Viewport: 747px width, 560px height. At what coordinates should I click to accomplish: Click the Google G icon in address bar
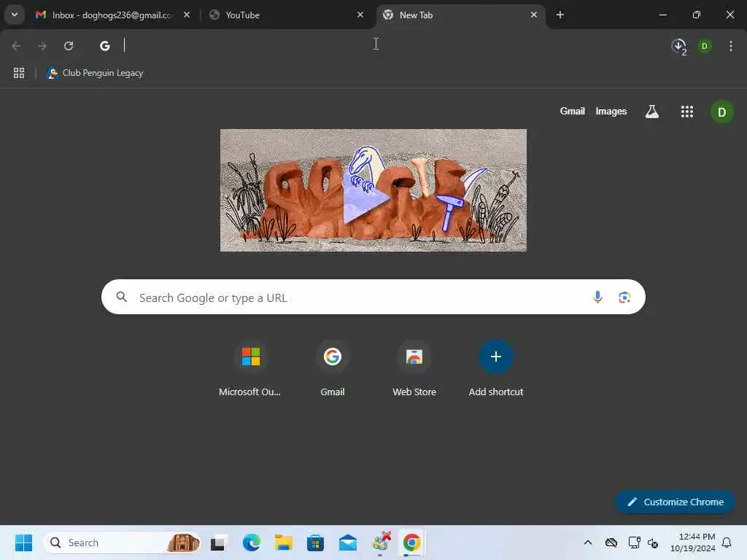(x=105, y=46)
